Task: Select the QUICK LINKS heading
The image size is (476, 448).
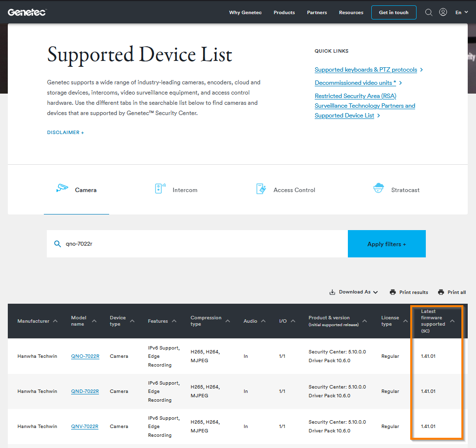Action: [x=331, y=51]
